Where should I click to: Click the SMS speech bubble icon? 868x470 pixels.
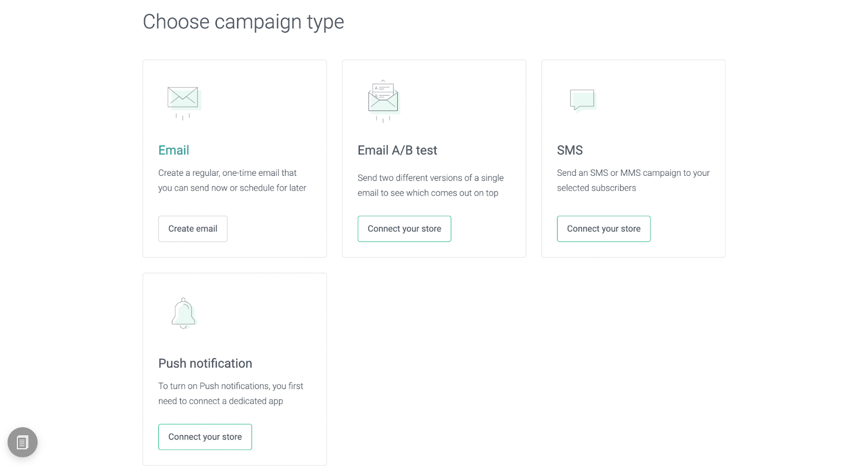pos(582,100)
